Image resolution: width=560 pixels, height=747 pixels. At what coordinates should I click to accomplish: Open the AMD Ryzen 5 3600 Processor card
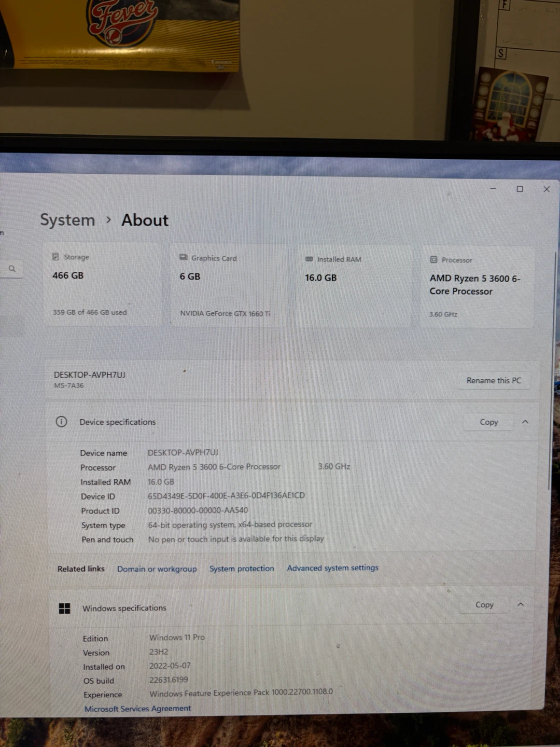pos(477,287)
